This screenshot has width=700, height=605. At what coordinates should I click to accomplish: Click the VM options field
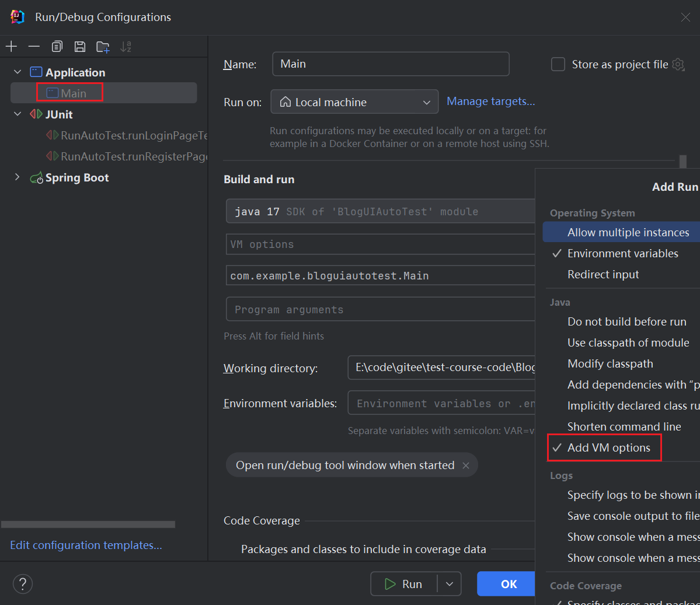(380, 244)
